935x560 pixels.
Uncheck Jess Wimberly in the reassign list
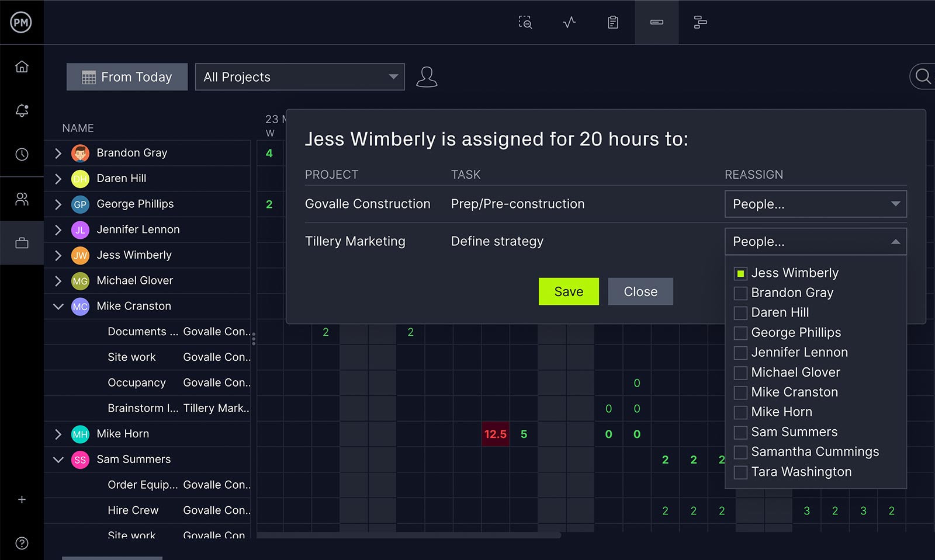coord(740,273)
